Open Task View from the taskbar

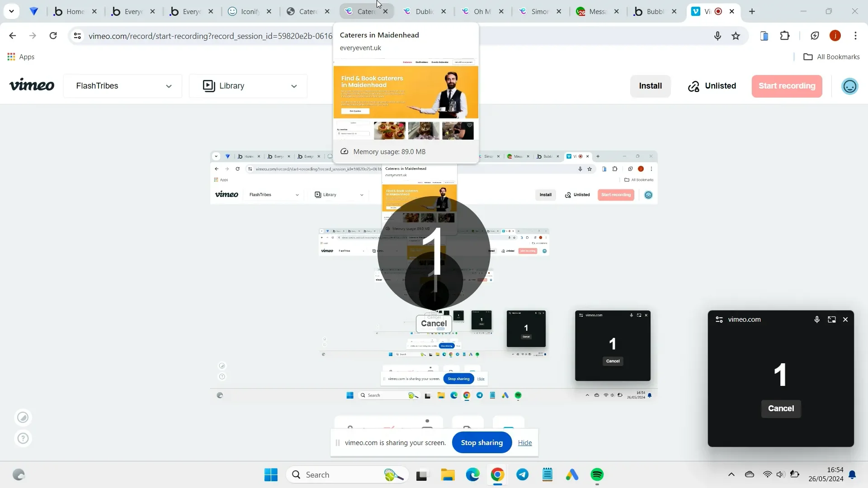(421, 475)
